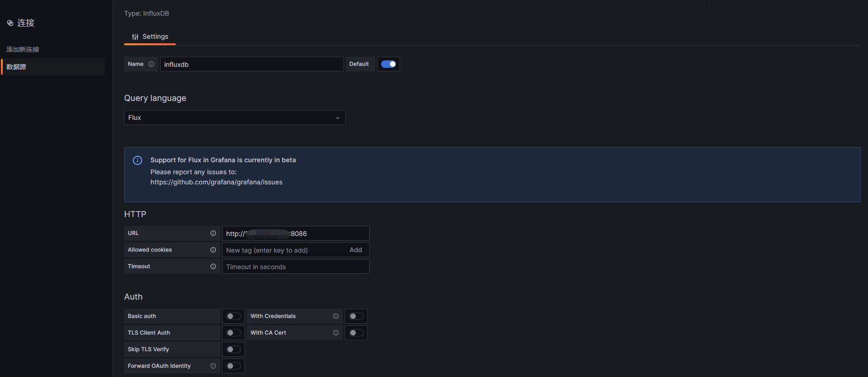The height and width of the screenshot is (377, 868).
Task: Enable Basic auth switch
Action: [233, 316]
